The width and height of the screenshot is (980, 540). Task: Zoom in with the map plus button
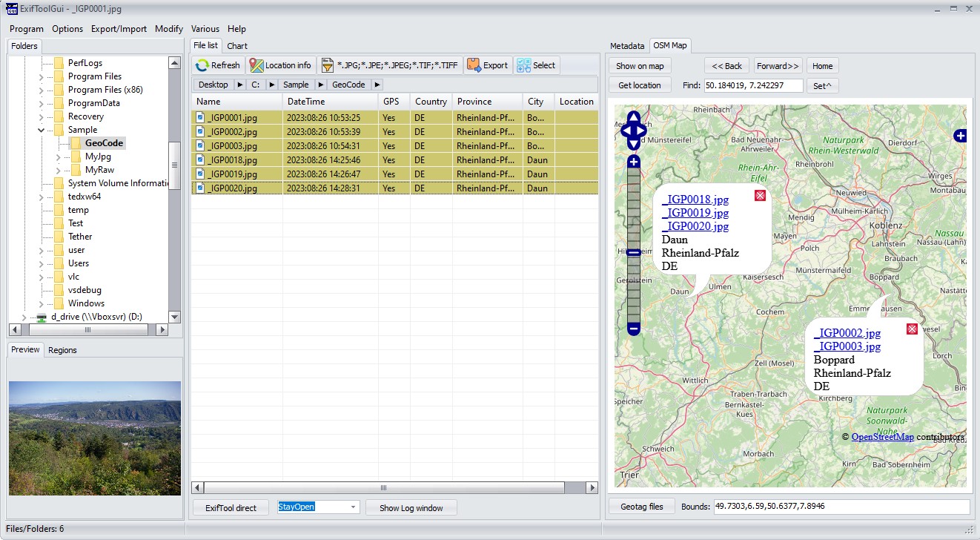pos(633,161)
